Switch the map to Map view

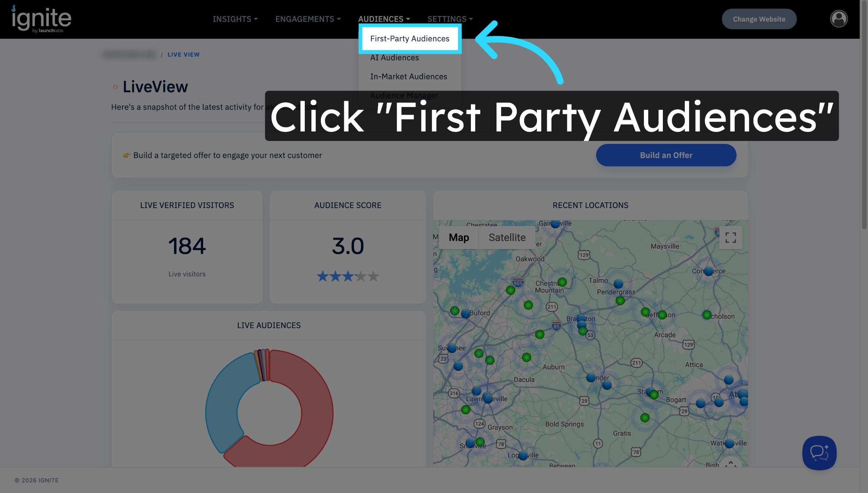tap(459, 238)
